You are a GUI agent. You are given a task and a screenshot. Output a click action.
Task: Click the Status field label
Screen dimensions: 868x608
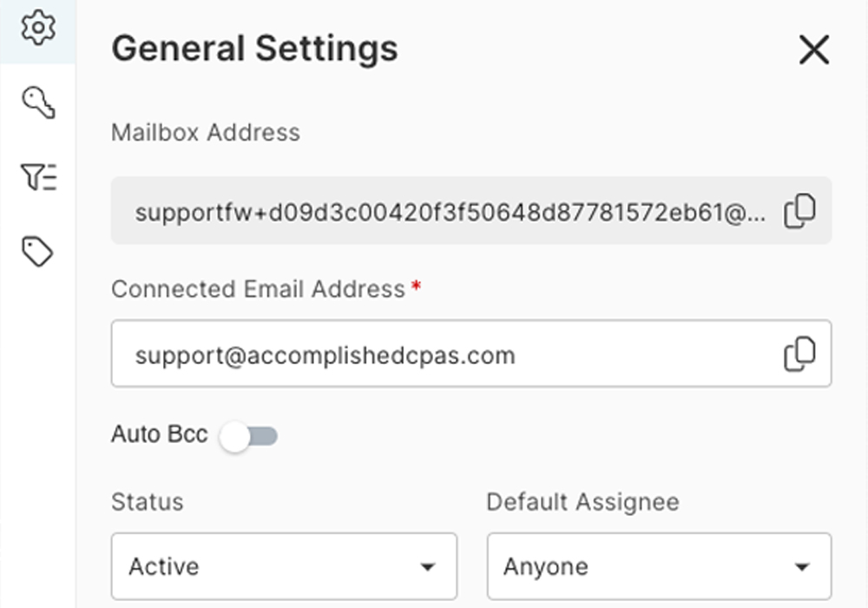click(x=148, y=502)
